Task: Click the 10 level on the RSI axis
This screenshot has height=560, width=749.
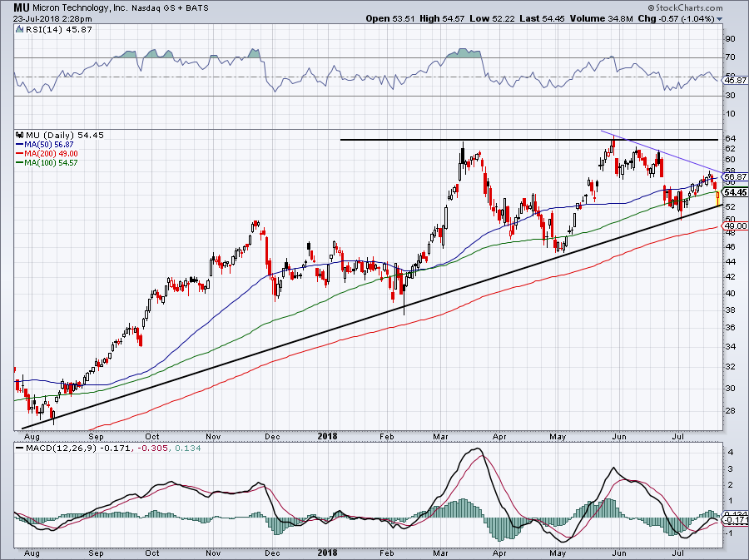Action: (x=731, y=114)
